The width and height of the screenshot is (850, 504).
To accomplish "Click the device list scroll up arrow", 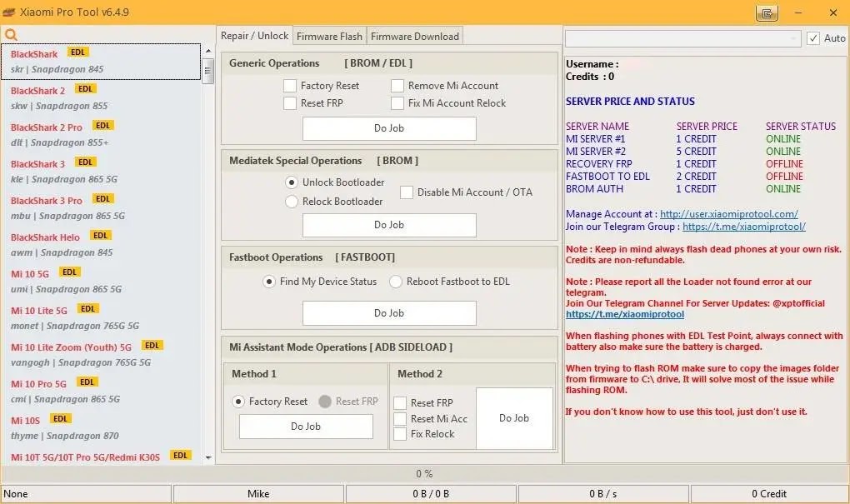I will click(208, 51).
